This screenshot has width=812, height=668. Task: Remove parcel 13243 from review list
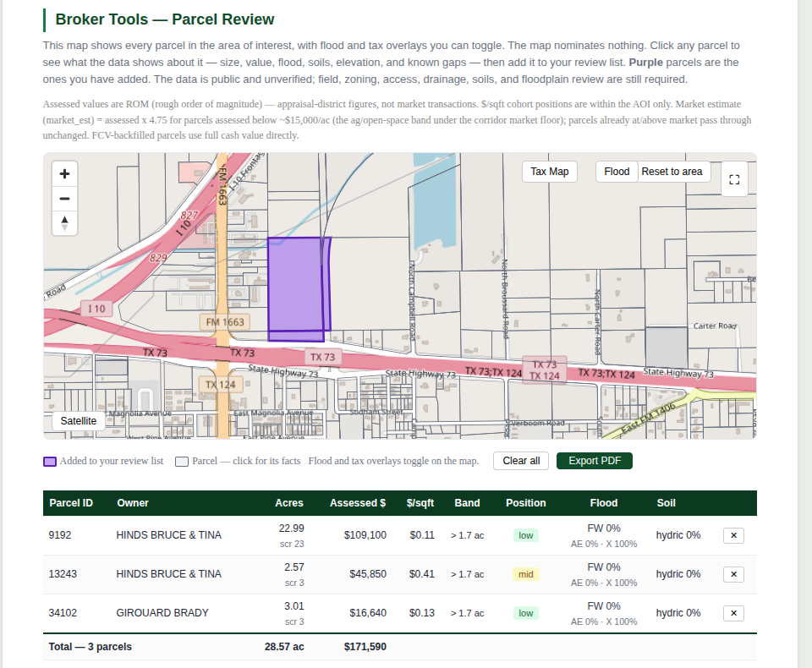coord(733,574)
